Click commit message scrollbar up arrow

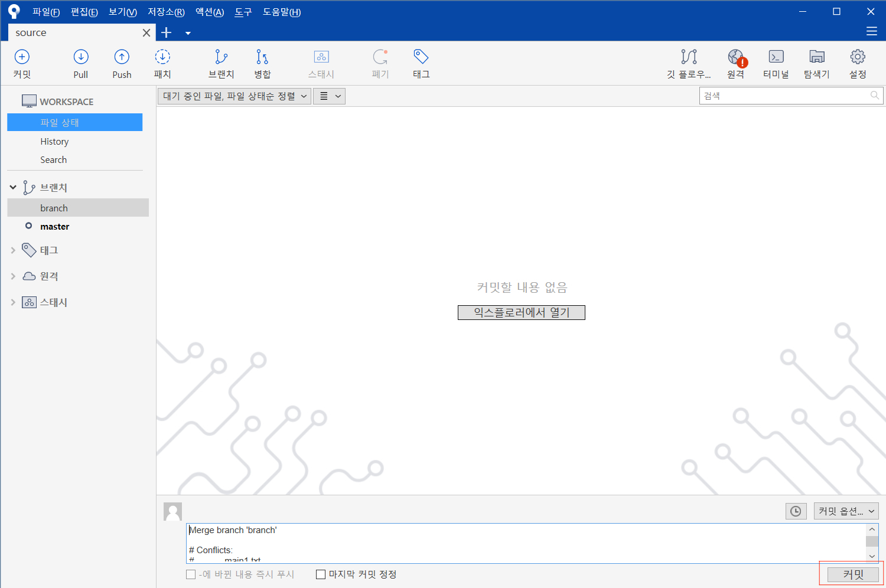coord(872,530)
